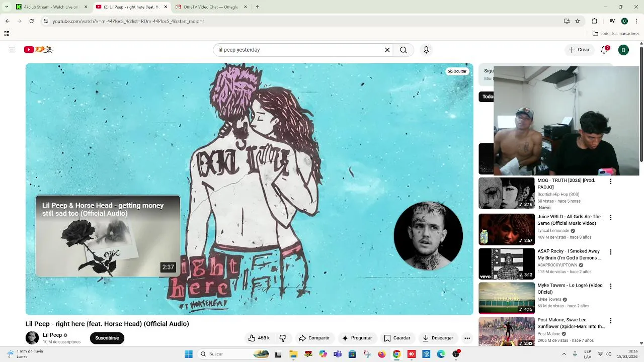Screen dimensions: 644x362
Task: Open Juice WRLD All Girls Are The Same title
Action: coord(569,220)
